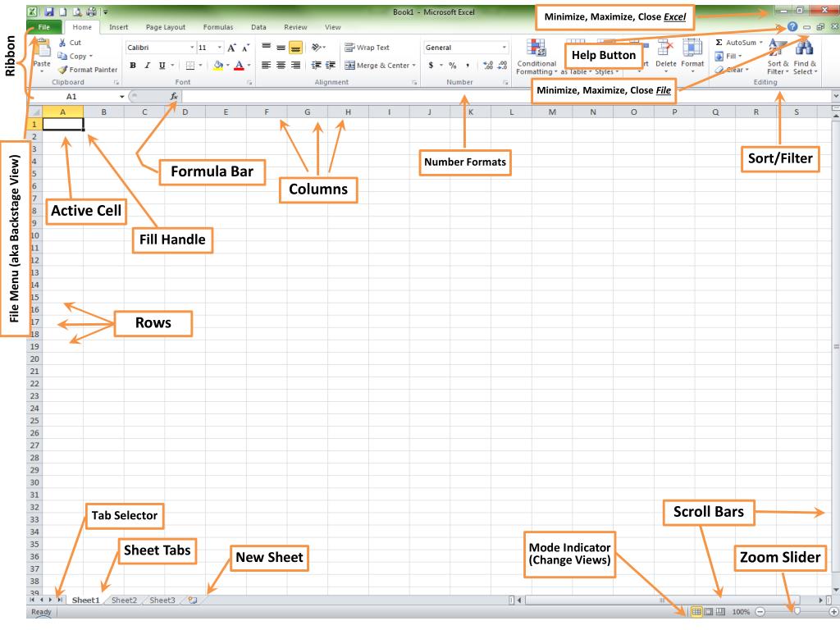The image size is (840, 630).
Task: Open the Font dialog box launcher
Action: [x=249, y=83]
